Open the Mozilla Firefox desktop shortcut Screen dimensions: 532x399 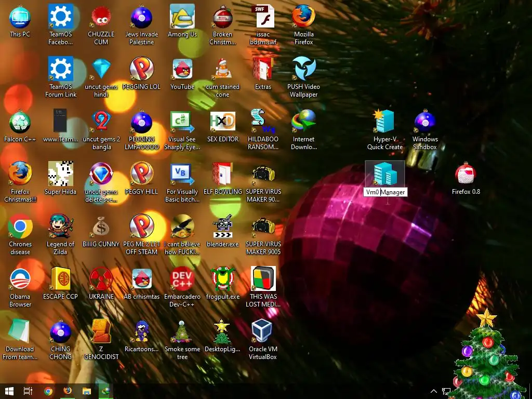click(x=303, y=16)
